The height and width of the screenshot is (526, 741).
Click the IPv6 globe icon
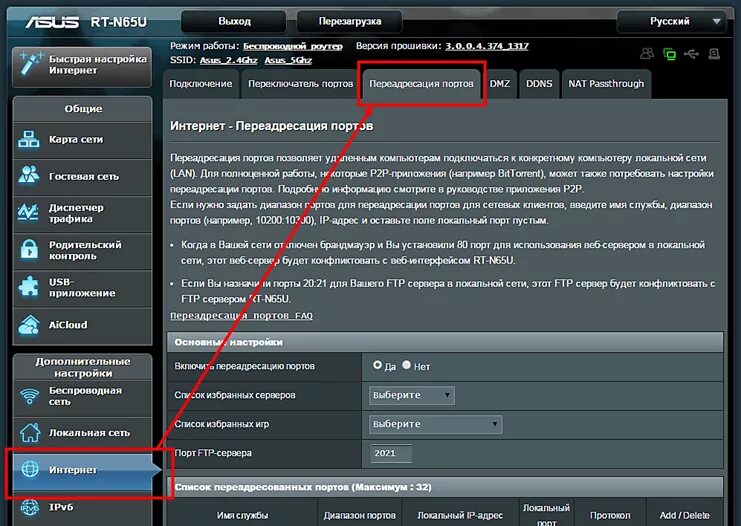click(x=30, y=508)
